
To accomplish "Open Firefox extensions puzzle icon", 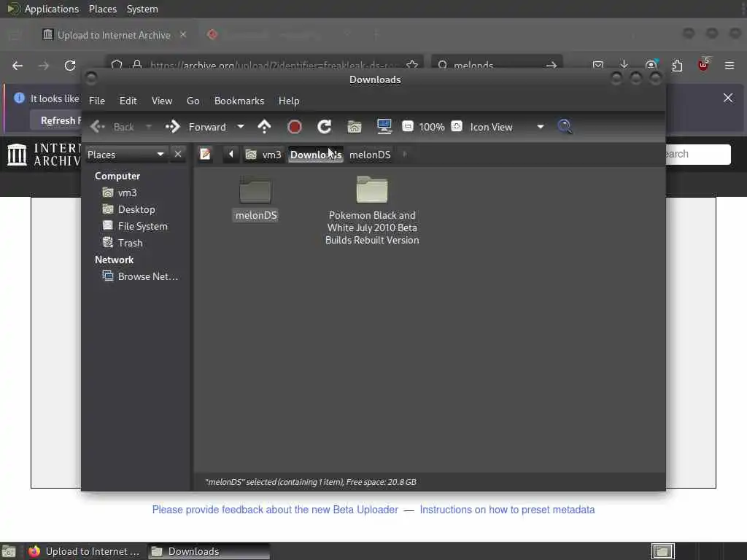I will tap(677, 65).
